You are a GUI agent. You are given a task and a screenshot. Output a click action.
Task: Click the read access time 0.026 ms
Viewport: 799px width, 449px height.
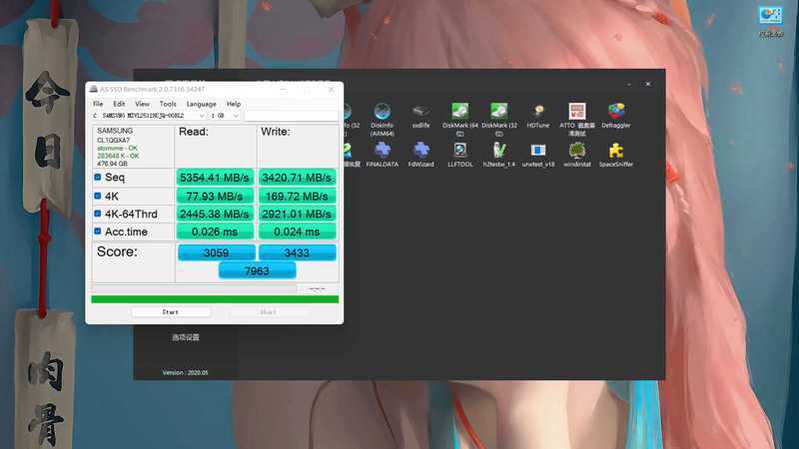click(x=215, y=232)
